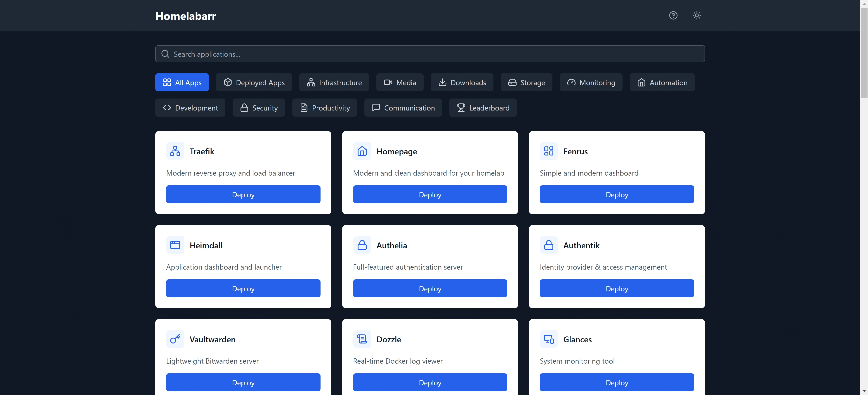Select the All Apps category tab
The image size is (868, 395).
(x=182, y=82)
